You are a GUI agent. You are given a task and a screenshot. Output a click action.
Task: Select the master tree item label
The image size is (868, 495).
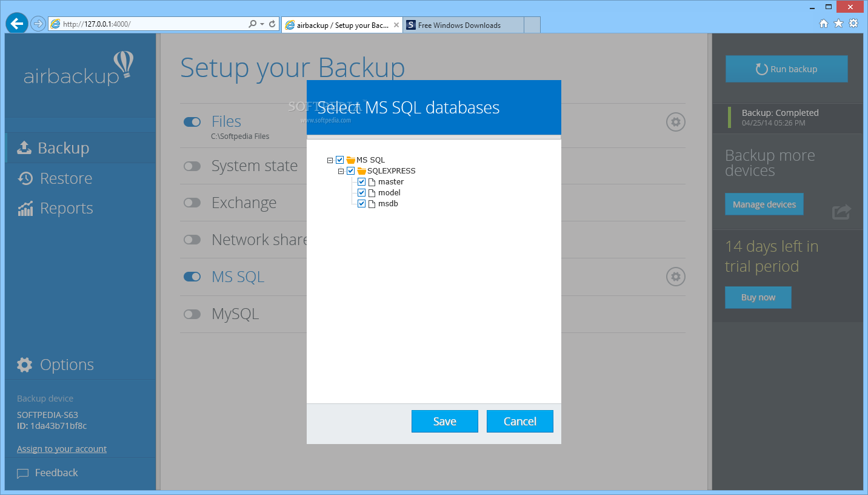coord(391,182)
